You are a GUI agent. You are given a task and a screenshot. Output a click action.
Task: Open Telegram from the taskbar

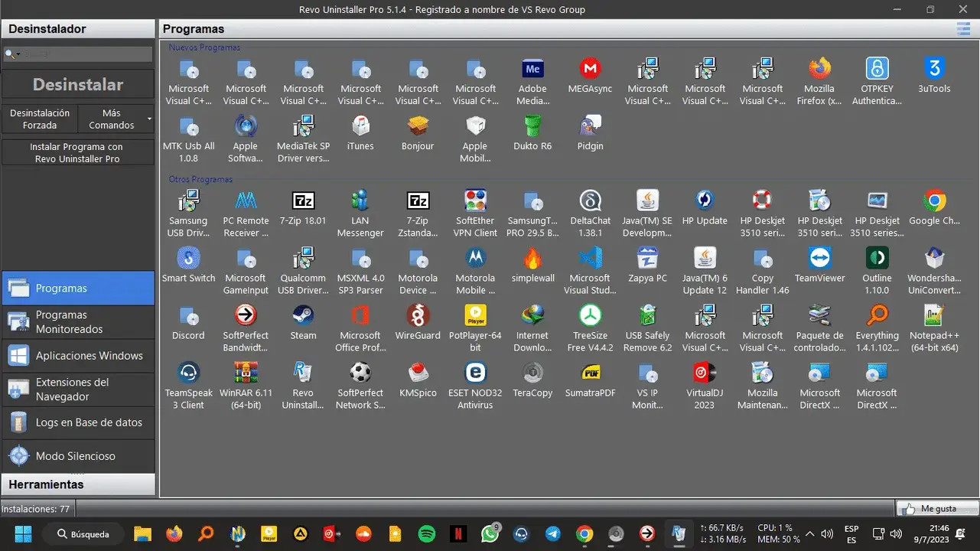click(552, 533)
